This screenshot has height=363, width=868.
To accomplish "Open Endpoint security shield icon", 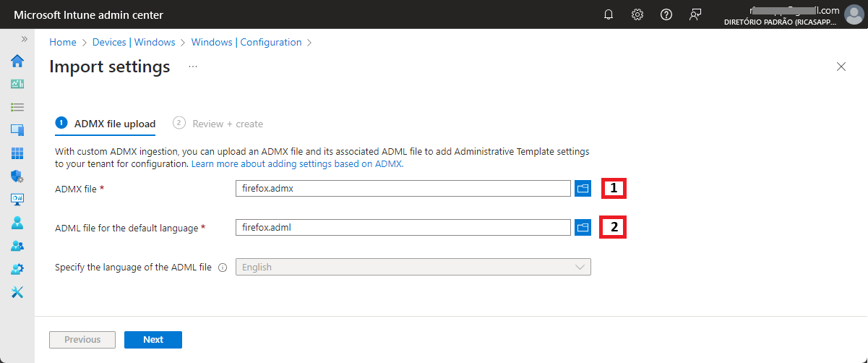I will pyautogui.click(x=17, y=176).
